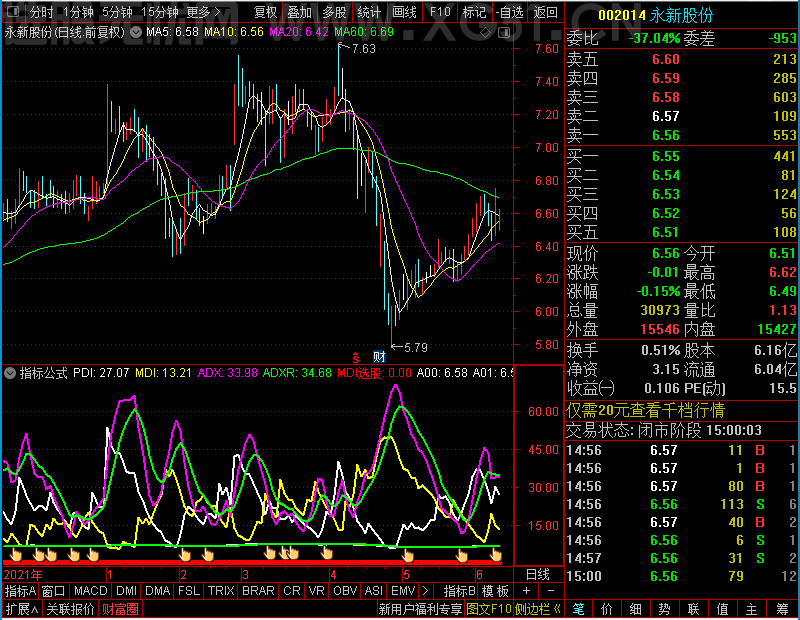Switch indicator to CR
The width and height of the screenshot is (800, 620).
click(x=292, y=591)
